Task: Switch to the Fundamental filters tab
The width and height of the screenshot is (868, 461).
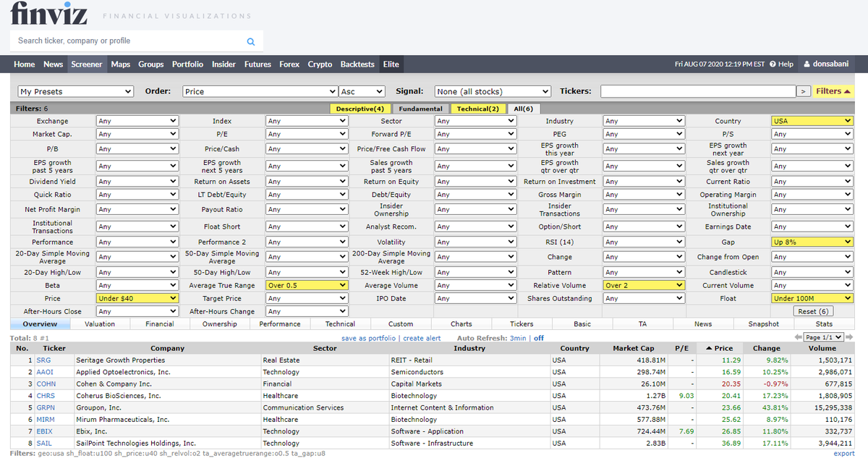Action: click(420, 109)
